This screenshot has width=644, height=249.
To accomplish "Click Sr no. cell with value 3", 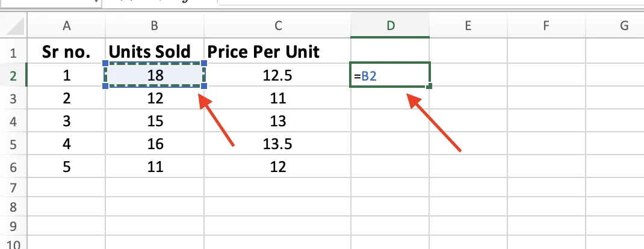I will point(66,121).
